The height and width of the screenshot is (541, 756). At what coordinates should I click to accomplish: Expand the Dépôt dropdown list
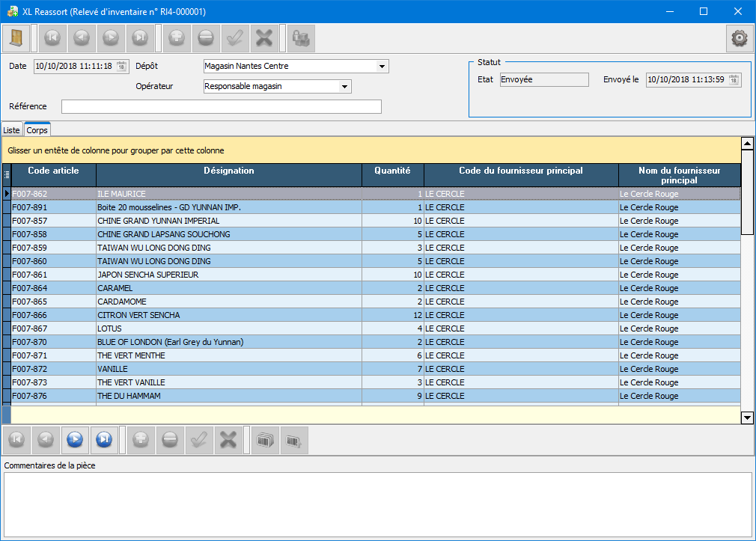382,67
